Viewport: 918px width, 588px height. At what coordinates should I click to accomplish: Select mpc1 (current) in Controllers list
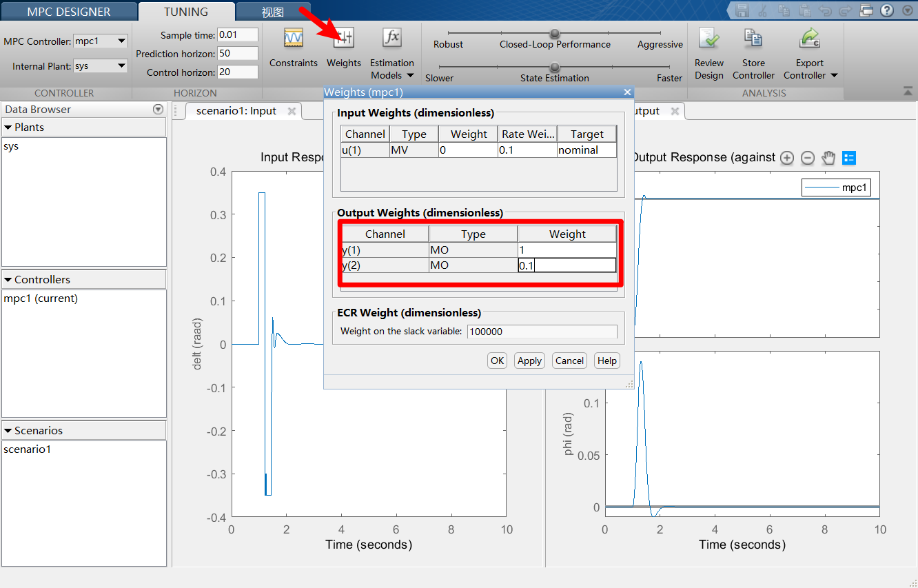(x=41, y=298)
